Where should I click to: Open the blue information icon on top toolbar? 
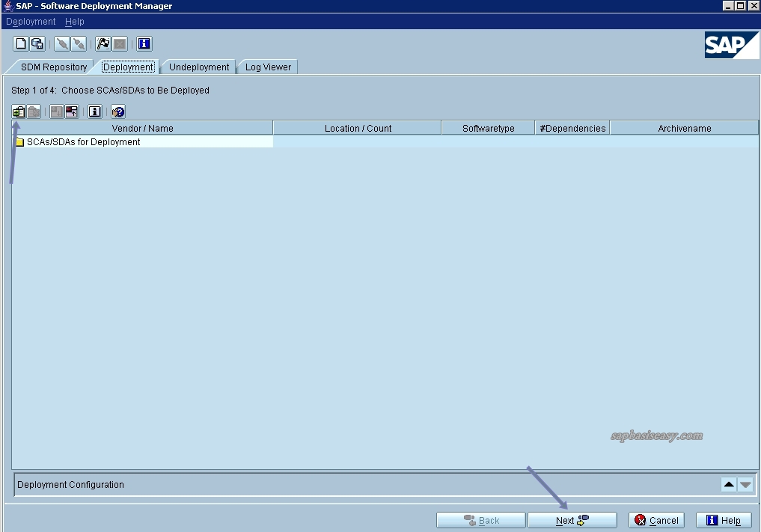tap(143, 43)
